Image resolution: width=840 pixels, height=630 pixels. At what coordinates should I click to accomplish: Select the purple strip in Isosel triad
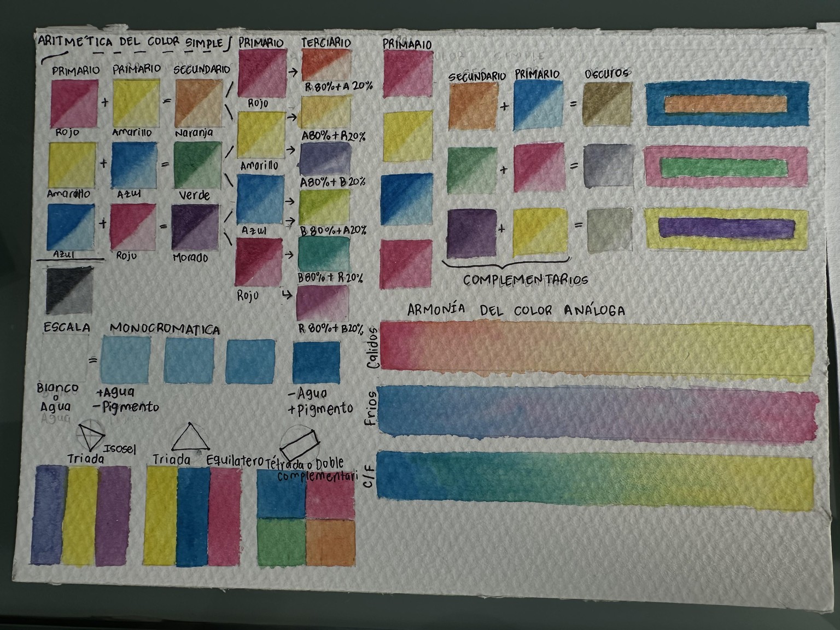tap(114, 515)
